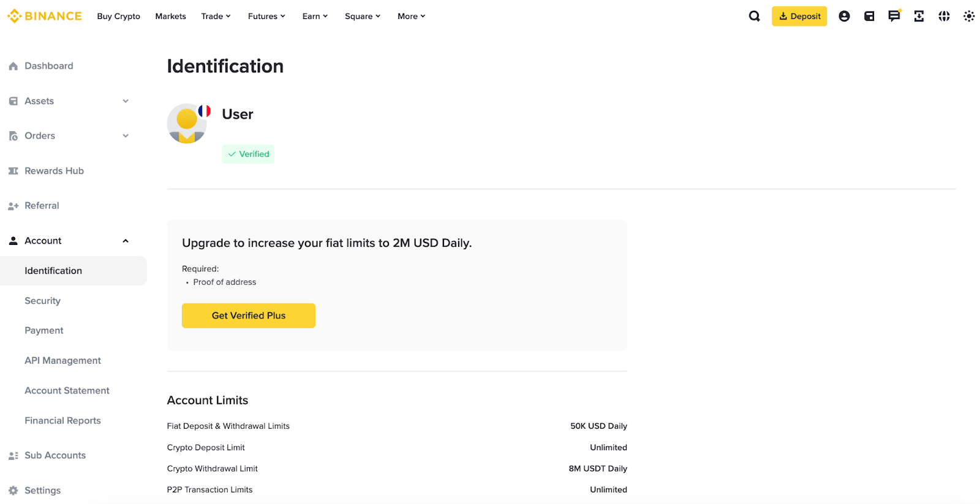Click the Get Verified Plus button
The height and width of the screenshot is (504, 980).
(249, 315)
